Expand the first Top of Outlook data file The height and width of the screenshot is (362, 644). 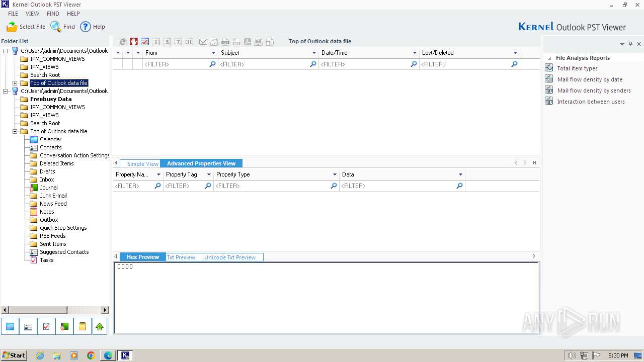pos(15,83)
